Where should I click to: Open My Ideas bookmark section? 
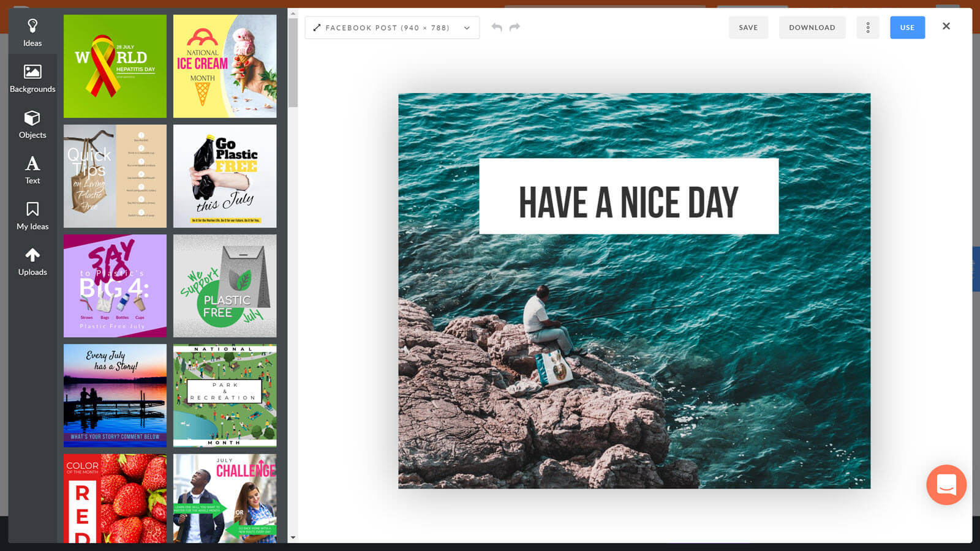[32, 216]
